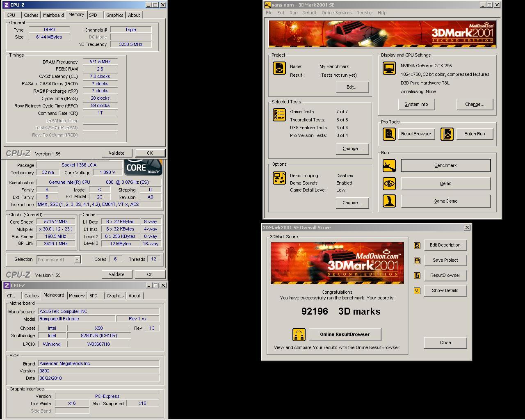Open the Register menu in 3DMark2001
The width and height of the screenshot is (525, 420).
(365, 13)
